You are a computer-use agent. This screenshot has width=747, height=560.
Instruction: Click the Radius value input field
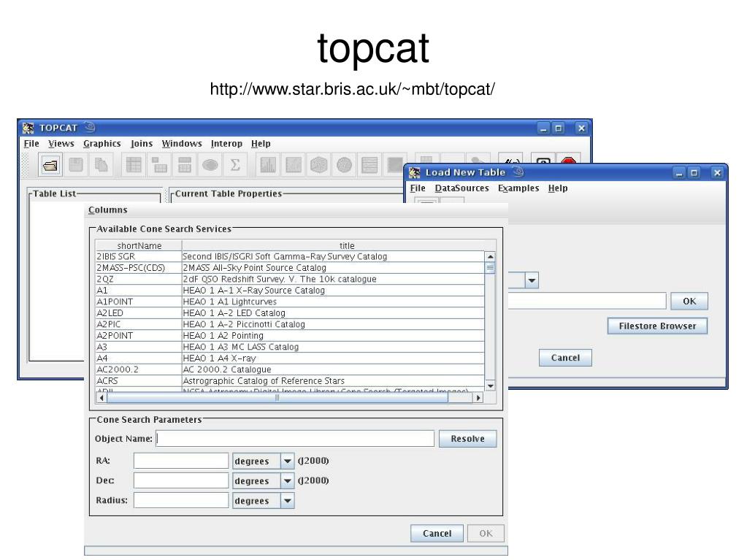[181, 500]
